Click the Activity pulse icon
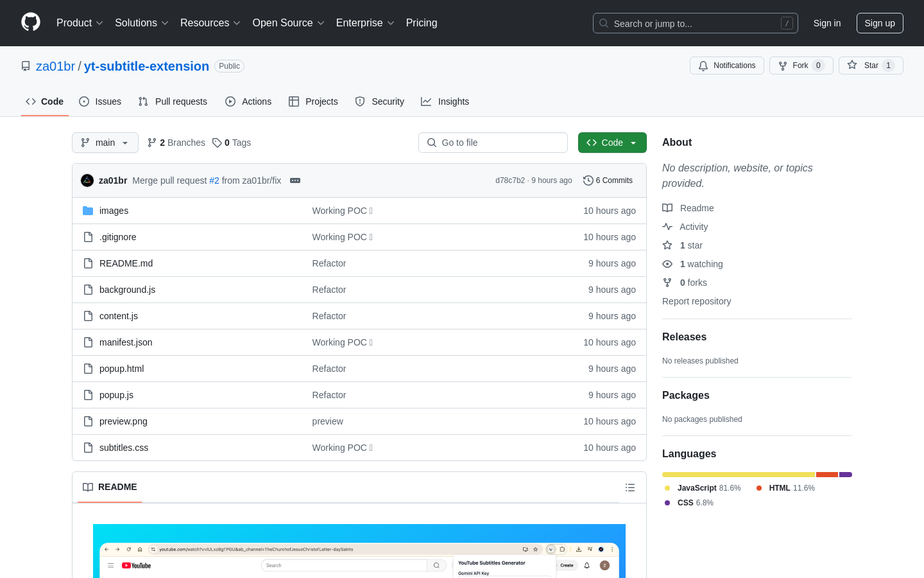 coord(667,227)
